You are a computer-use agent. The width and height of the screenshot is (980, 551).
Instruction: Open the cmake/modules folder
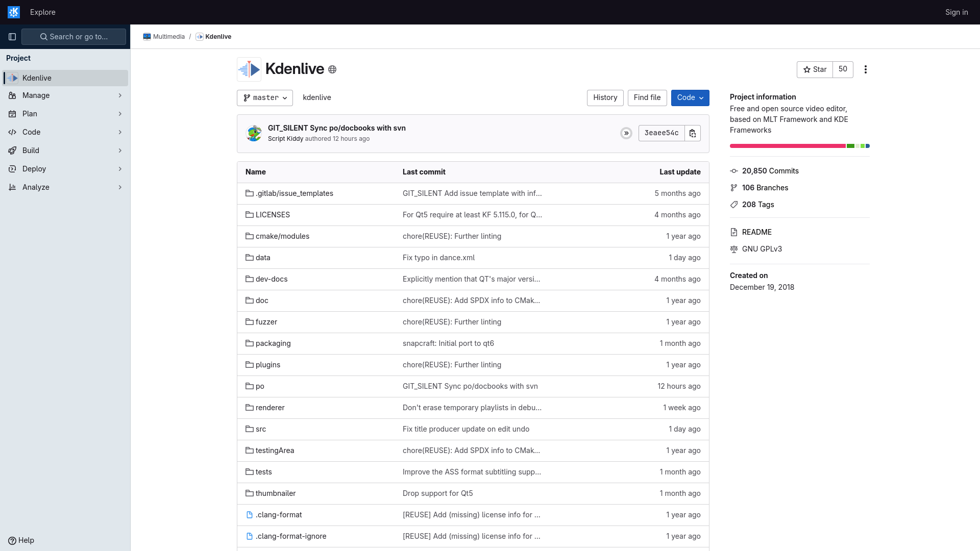point(282,236)
